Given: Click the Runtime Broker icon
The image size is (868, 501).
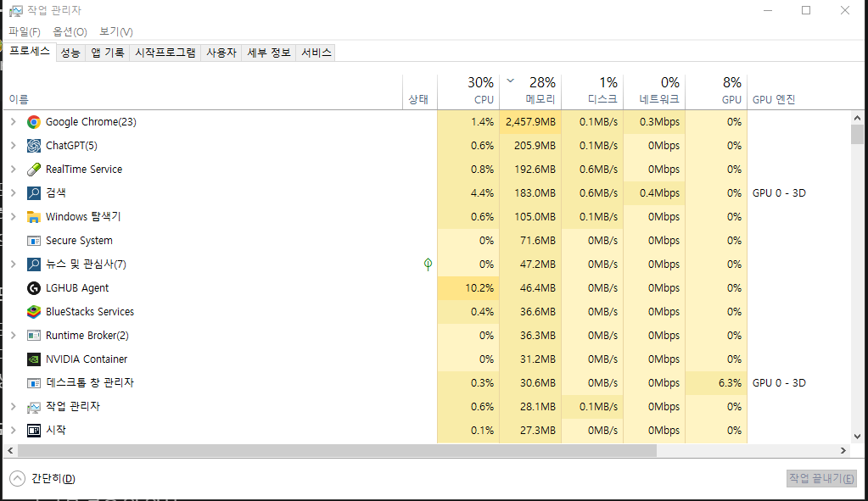Looking at the screenshot, I should [x=34, y=335].
